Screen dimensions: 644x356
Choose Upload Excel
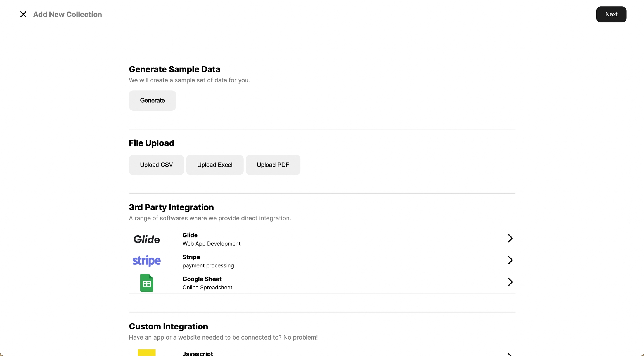(215, 165)
